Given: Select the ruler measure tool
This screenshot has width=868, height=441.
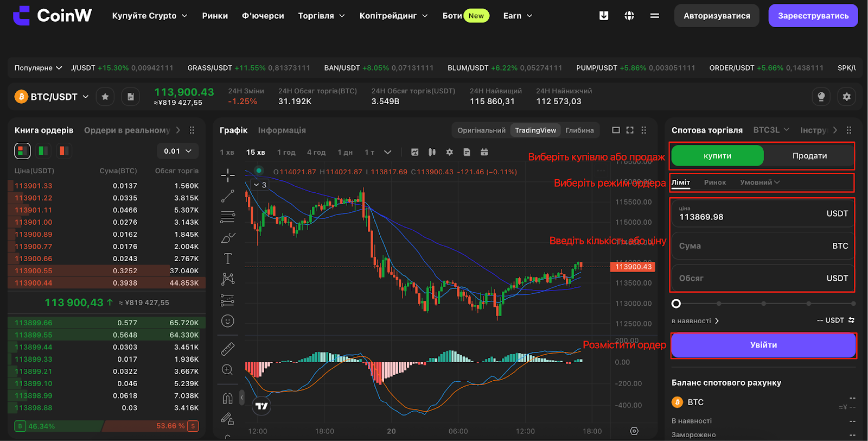Looking at the screenshot, I should (228, 349).
